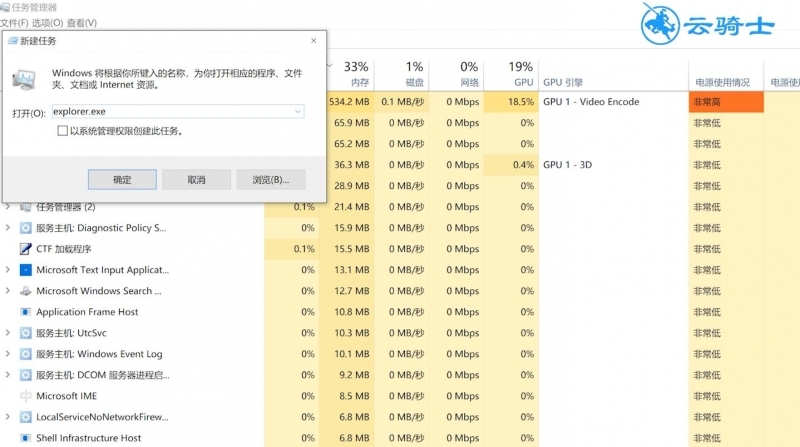Open the 文件(F) menu
This screenshot has height=447, width=800.
(14, 23)
